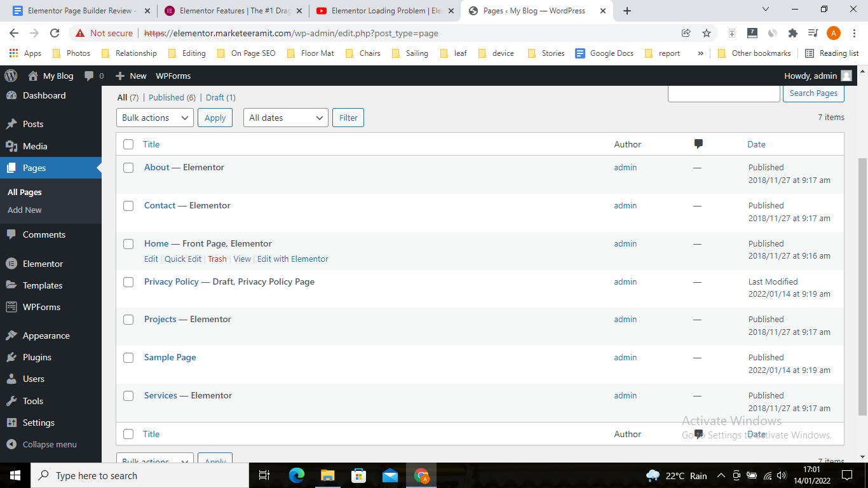Open the top Bulk actions dropdown
The image size is (868, 488).
[x=155, y=118]
